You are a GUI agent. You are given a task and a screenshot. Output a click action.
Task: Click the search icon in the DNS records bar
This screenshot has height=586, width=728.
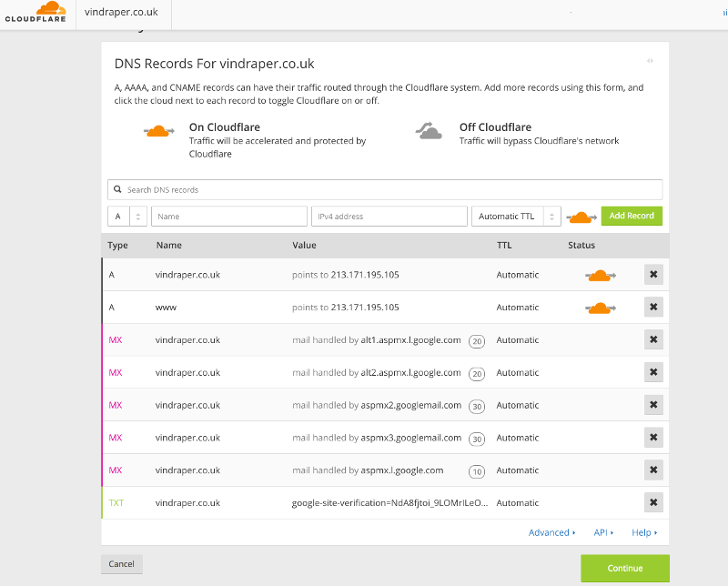point(118,189)
